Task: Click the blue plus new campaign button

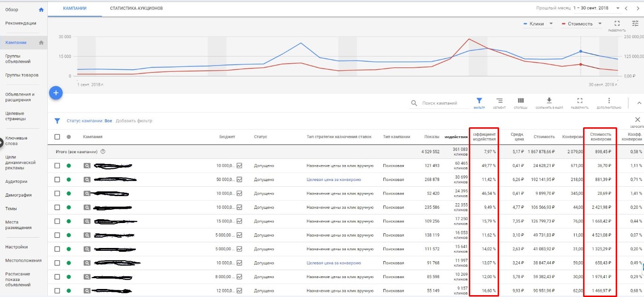Action: point(56,93)
